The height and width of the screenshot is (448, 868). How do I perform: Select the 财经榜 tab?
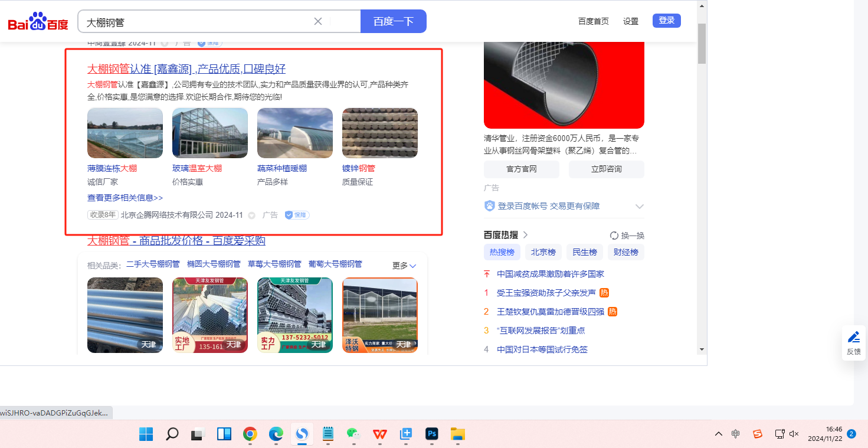click(x=625, y=252)
